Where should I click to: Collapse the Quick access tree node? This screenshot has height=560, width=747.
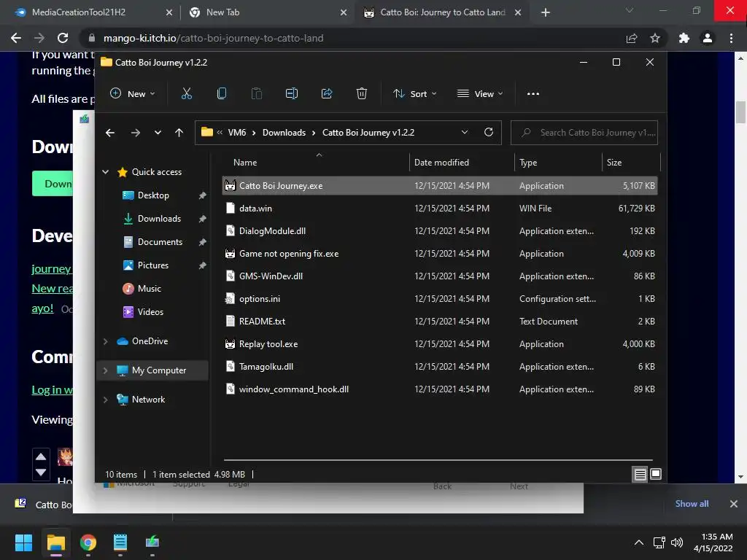(105, 172)
